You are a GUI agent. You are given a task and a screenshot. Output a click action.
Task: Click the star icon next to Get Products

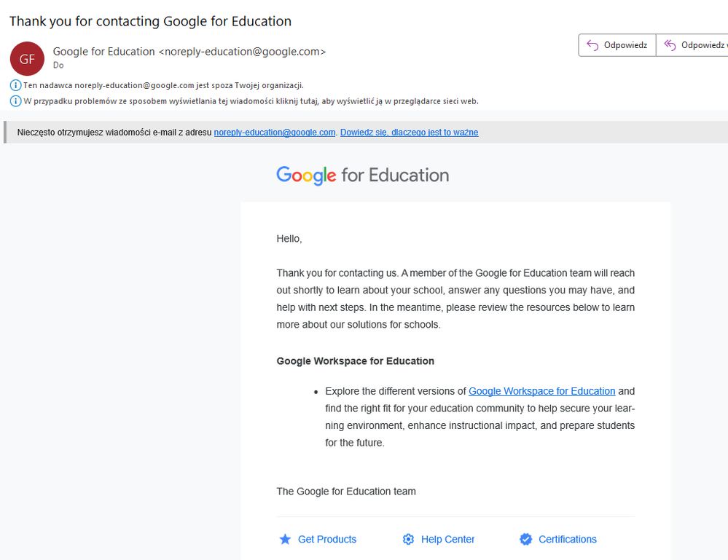[285, 540]
